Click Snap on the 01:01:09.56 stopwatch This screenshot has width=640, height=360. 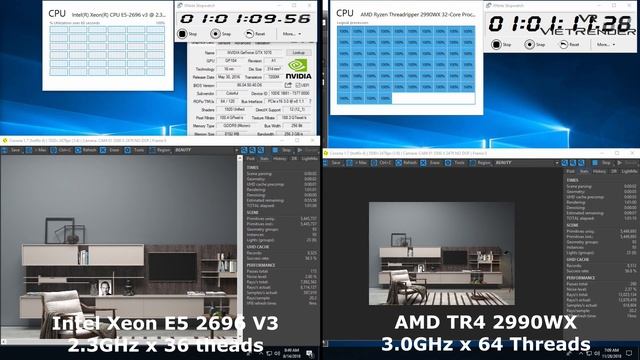point(221,34)
